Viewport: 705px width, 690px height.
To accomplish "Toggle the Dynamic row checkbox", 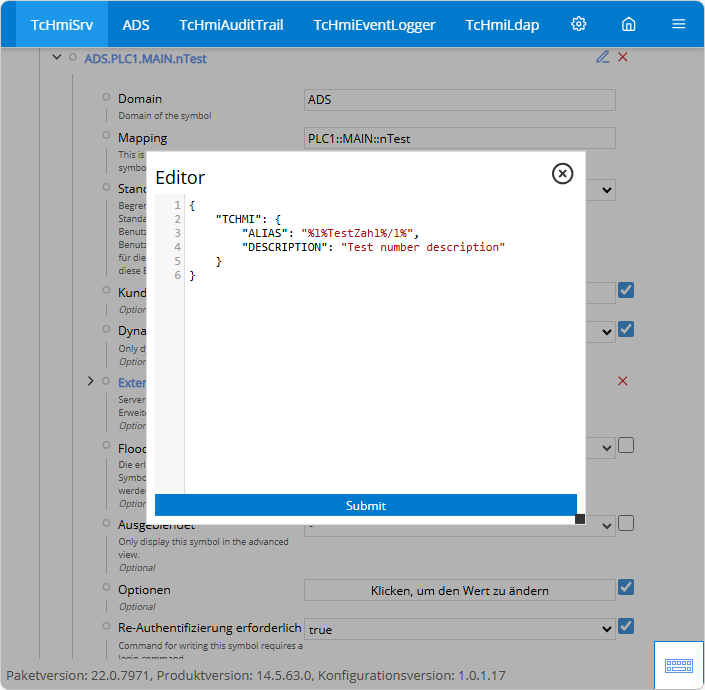I will pos(626,329).
